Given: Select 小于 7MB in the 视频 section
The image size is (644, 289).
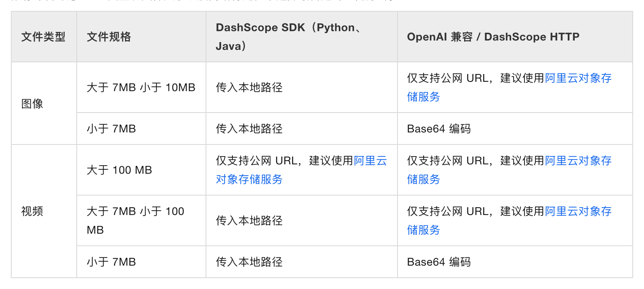Looking at the screenshot, I should click(x=111, y=262).
